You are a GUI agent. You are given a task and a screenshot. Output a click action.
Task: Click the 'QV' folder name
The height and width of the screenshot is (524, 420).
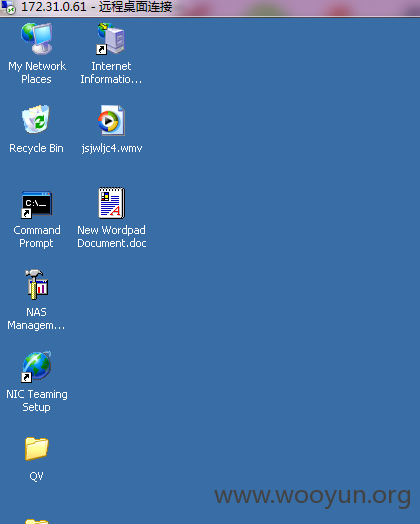[36, 476]
